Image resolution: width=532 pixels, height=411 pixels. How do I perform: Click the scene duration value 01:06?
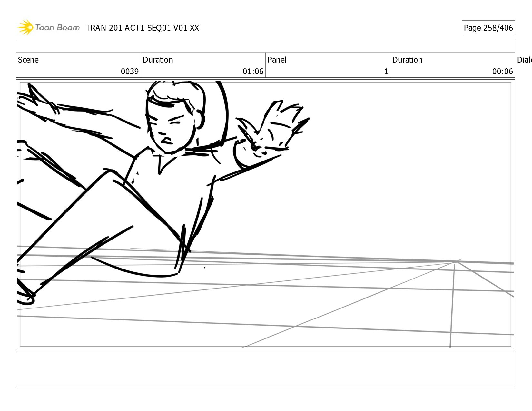coord(253,71)
